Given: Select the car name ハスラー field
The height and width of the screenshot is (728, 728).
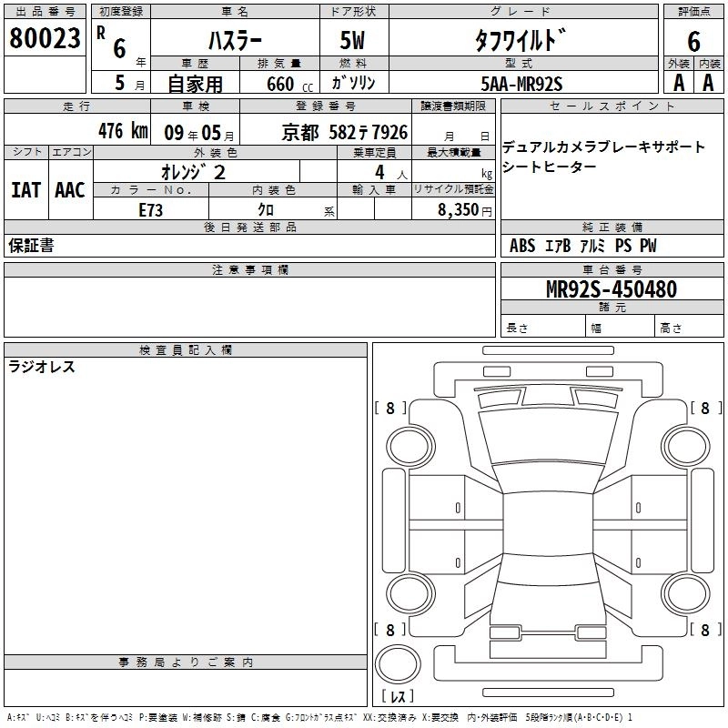Looking at the screenshot, I should click(x=234, y=42).
